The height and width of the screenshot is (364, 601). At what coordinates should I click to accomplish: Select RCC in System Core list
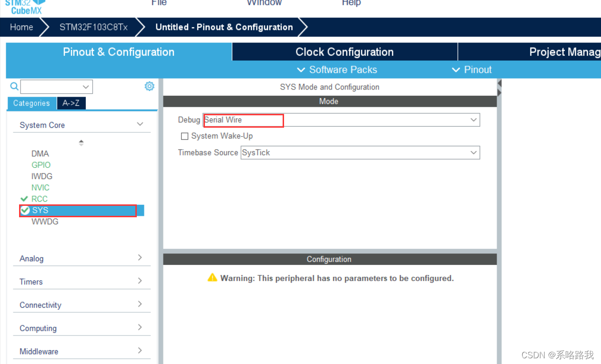(x=40, y=199)
